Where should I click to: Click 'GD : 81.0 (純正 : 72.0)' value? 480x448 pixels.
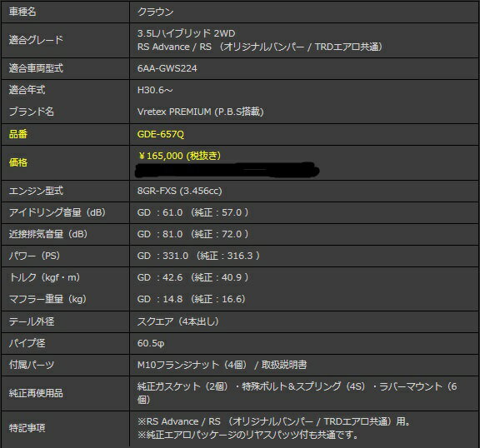coord(192,234)
